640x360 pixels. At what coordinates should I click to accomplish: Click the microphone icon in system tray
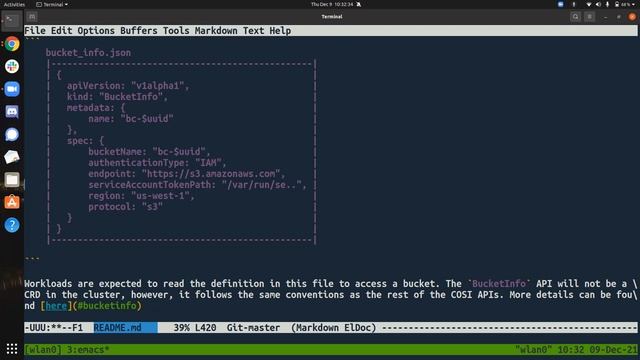(x=607, y=4)
